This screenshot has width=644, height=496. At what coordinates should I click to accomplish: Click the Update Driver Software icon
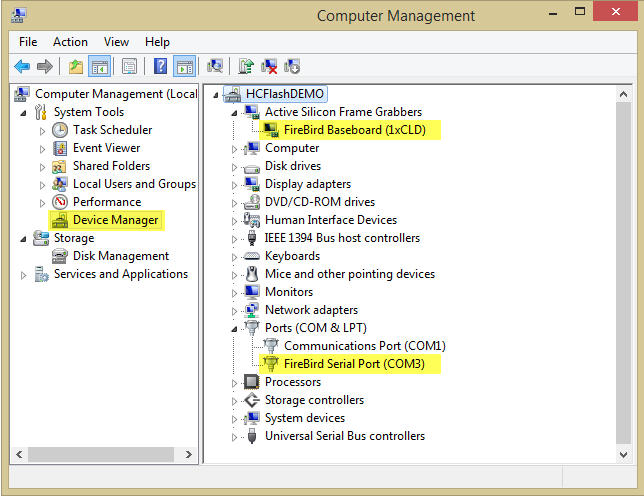coord(246,67)
